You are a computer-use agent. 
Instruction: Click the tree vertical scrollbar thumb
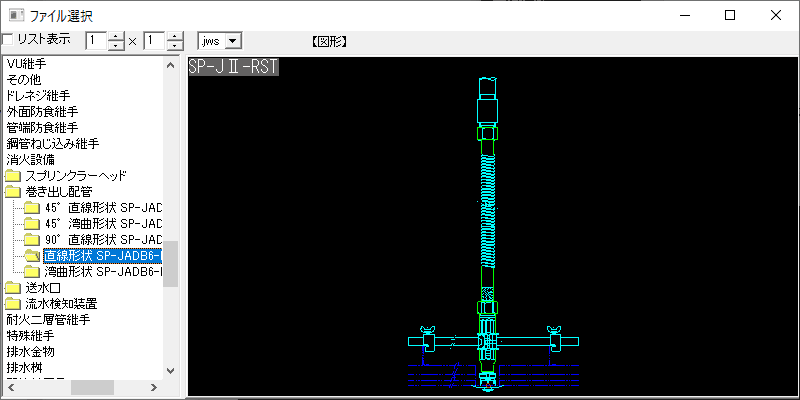pos(170,264)
